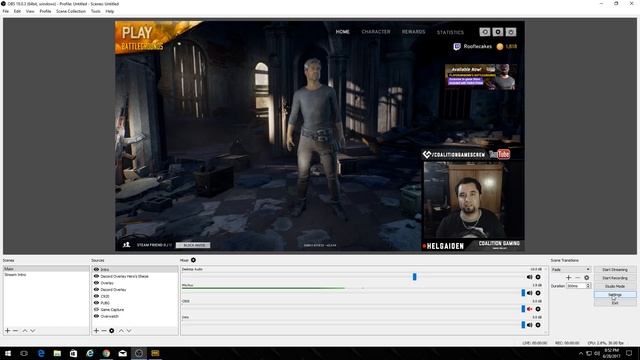Add a new scene with the plus icon

click(x=7, y=331)
